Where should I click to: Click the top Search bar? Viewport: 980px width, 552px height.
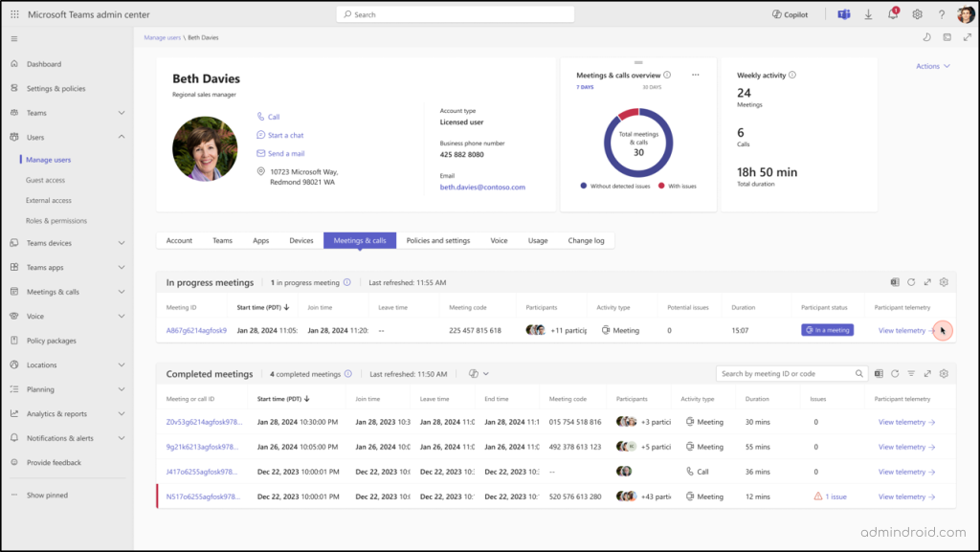click(455, 13)
